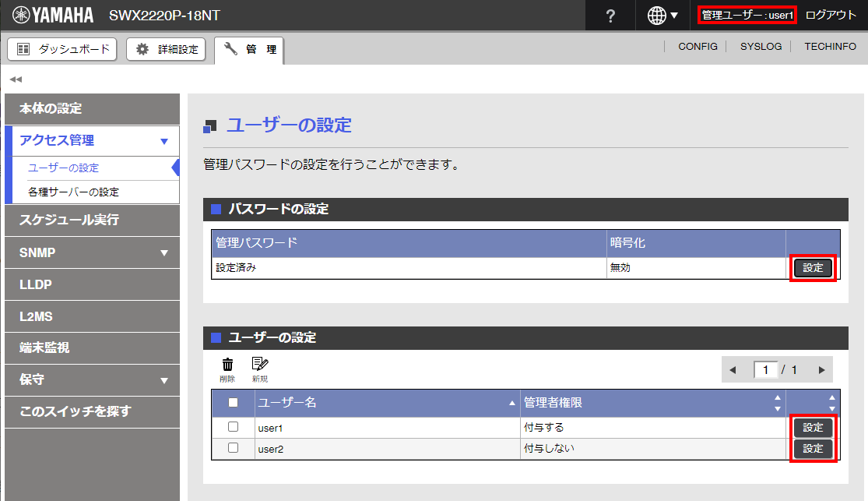Switch to the ダッシュボード tab
Screen dimensions: 868x501
[x=62, y=49]
